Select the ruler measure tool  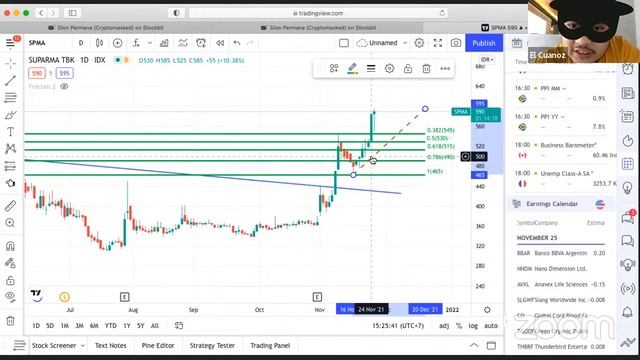(11, 206)
